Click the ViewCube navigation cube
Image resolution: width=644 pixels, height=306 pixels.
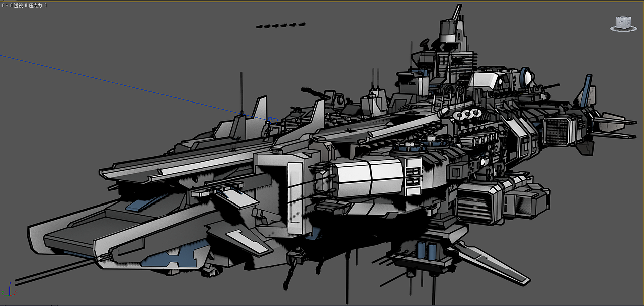[x=624, y=22]
